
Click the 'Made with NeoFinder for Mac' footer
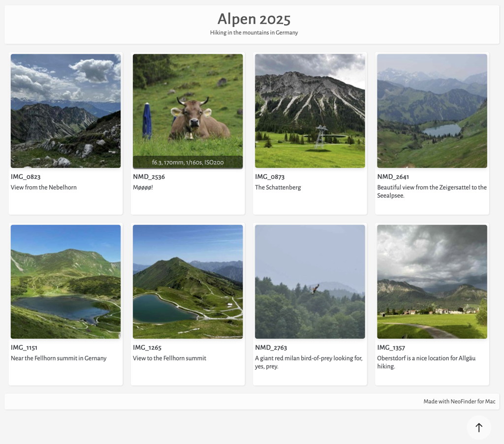click(459, 402)
